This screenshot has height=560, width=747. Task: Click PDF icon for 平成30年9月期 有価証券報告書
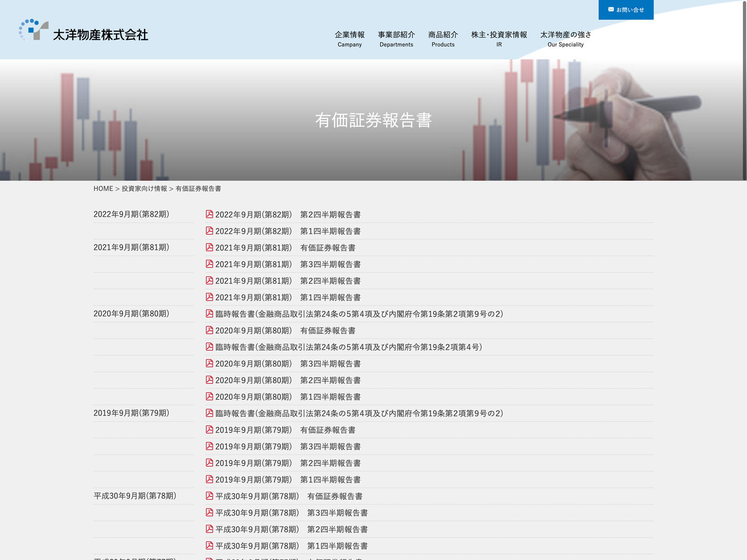(x=210, y=496)
